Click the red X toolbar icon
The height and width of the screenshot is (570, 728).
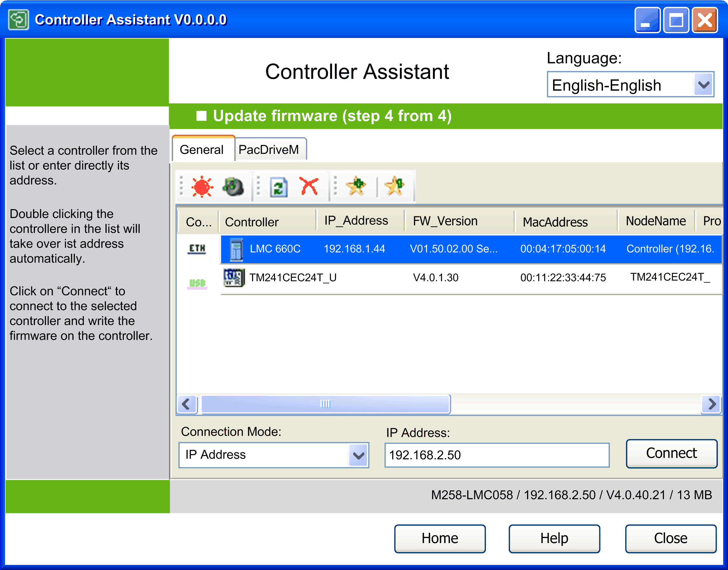pyautogui.click(x=309, y=186)
